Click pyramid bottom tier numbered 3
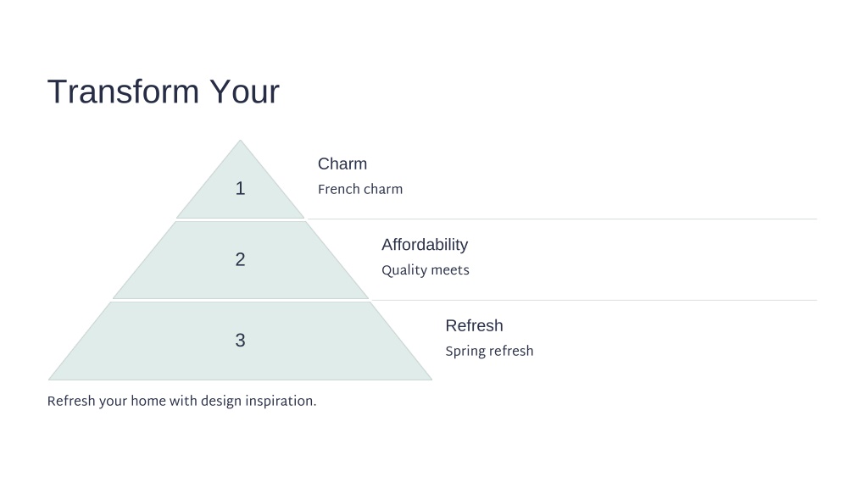 (240, 341)
